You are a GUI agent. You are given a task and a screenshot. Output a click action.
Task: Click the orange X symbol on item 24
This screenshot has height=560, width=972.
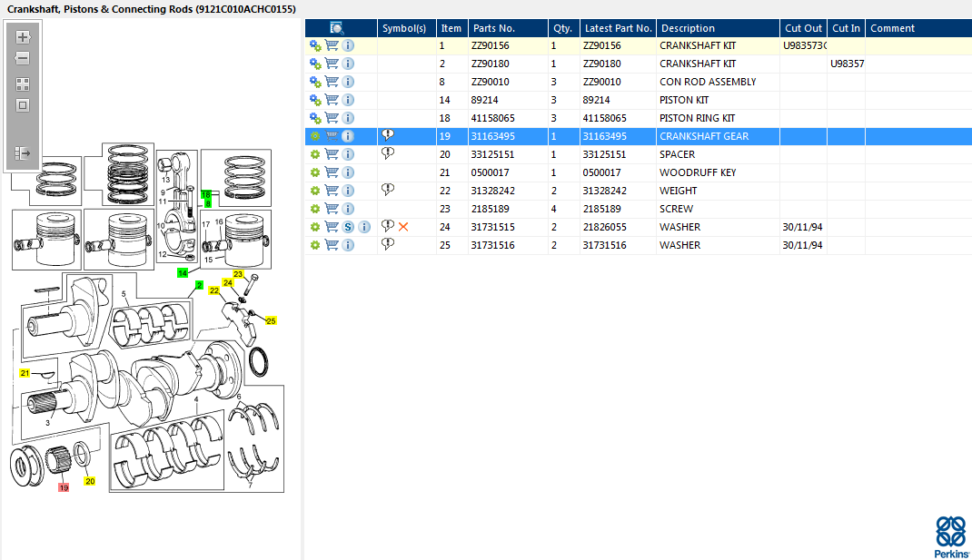coord(403,227)
